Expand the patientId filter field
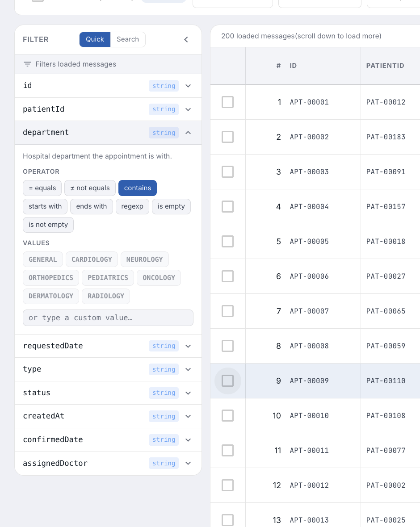This screenshot has width=420, height=527. [108, 109]
